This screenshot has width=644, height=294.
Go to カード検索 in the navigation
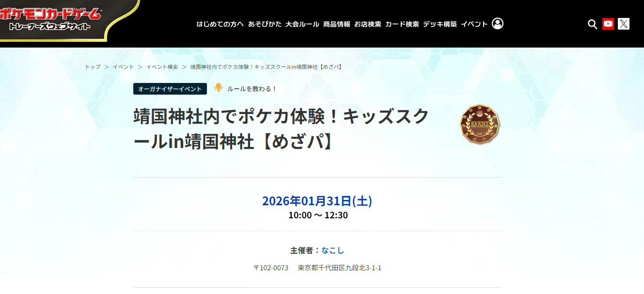[402, 24]
